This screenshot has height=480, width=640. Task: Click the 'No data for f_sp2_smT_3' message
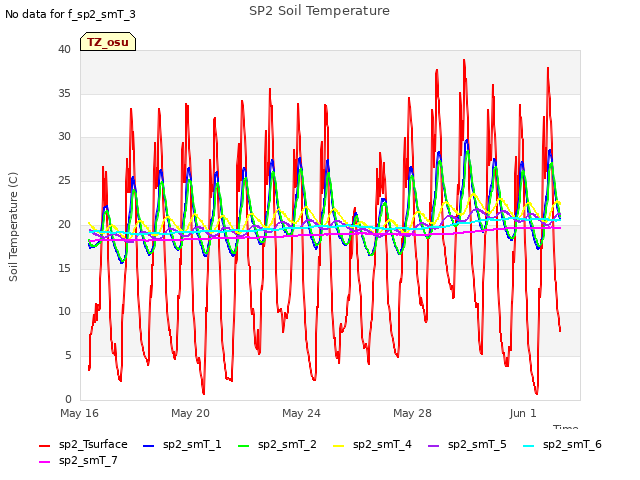pos(70,14)
